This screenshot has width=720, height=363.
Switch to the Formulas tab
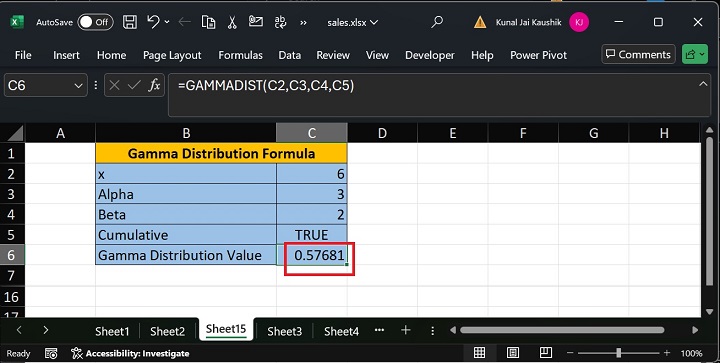pos(241,55)
